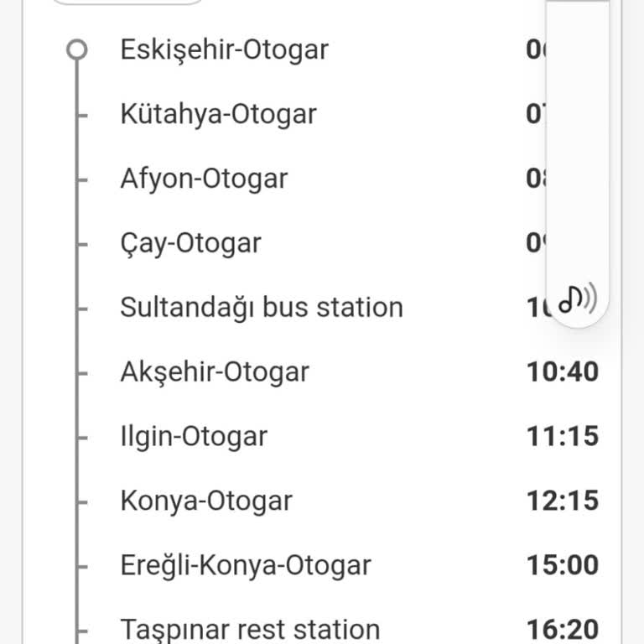Click the 10:40 departure time
This screenshot has height=644, width=644.
tap(563, 371)
